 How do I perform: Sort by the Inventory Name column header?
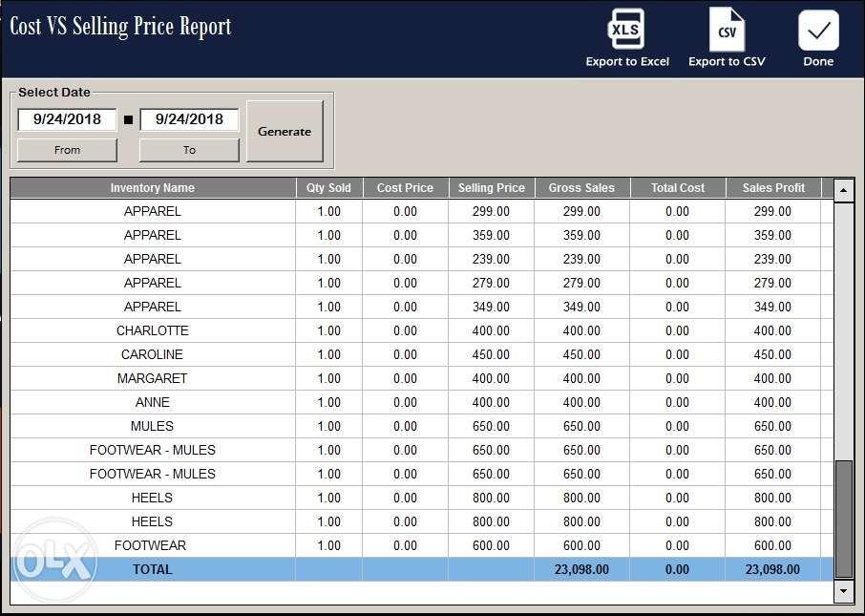coord(152,187)
